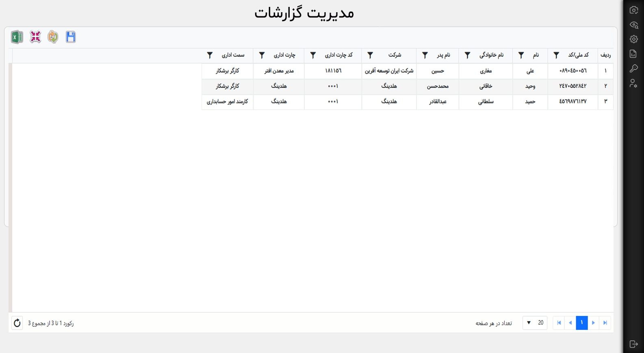Open filter for the سمت اداری column

pyautogui.click(x=210, y=55)
